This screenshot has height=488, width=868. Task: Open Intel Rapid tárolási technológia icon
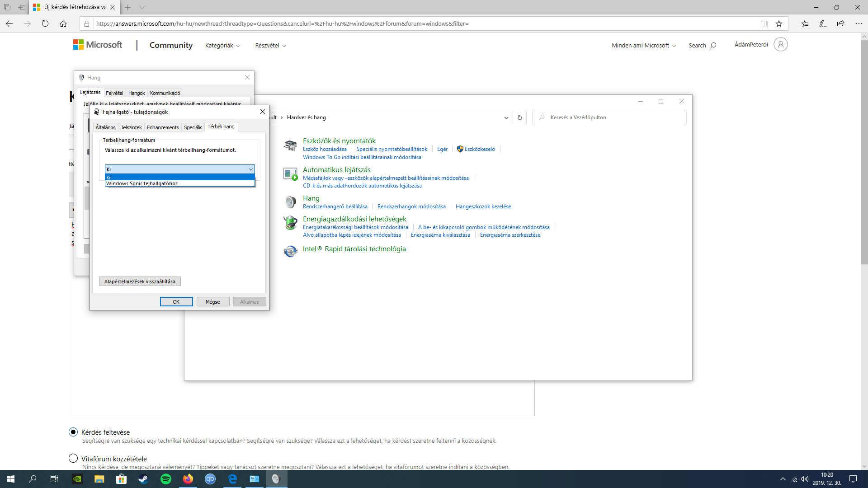tap(290, 251)
